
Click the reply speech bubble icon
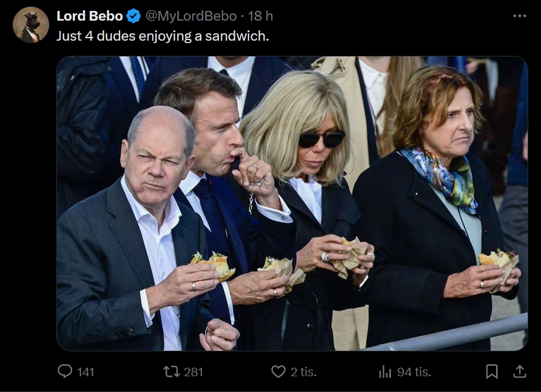65,371
